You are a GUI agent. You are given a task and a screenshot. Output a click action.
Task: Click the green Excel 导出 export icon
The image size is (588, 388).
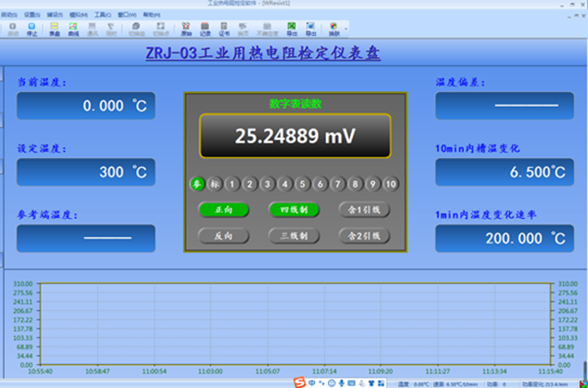292,29
